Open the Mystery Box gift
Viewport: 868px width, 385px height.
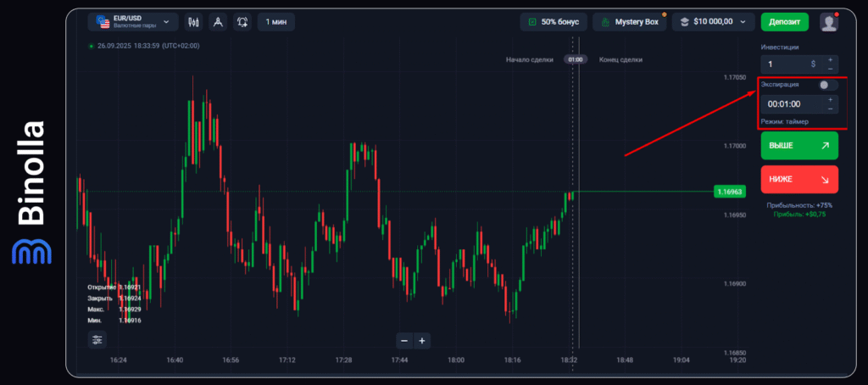[630, 22]
